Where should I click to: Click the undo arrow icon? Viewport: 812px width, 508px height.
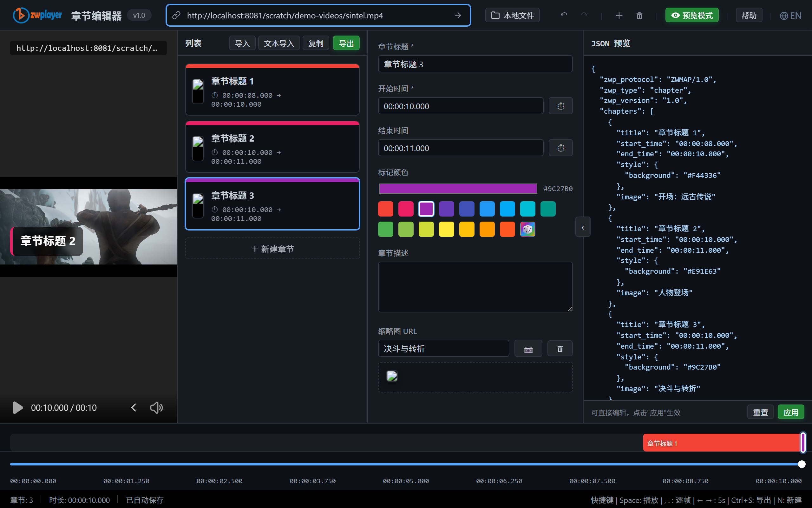[x=564, y=16]
